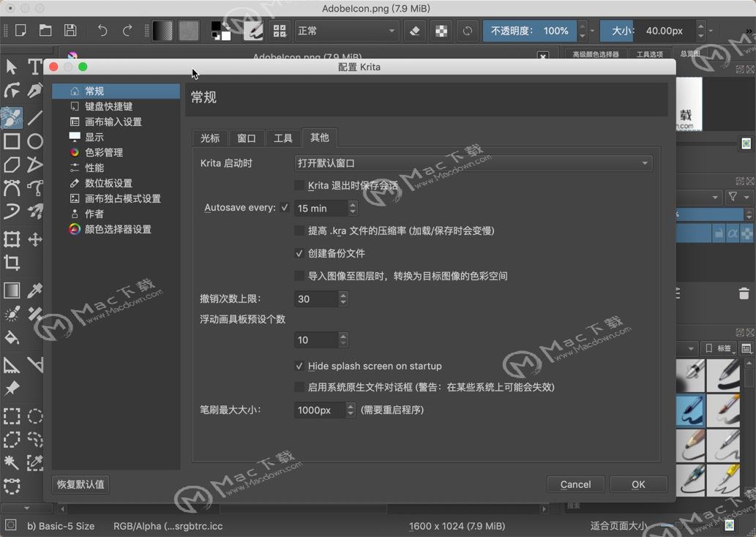Adjust palette presets count stepper
756x537 pixels.
tap(343, 340)
